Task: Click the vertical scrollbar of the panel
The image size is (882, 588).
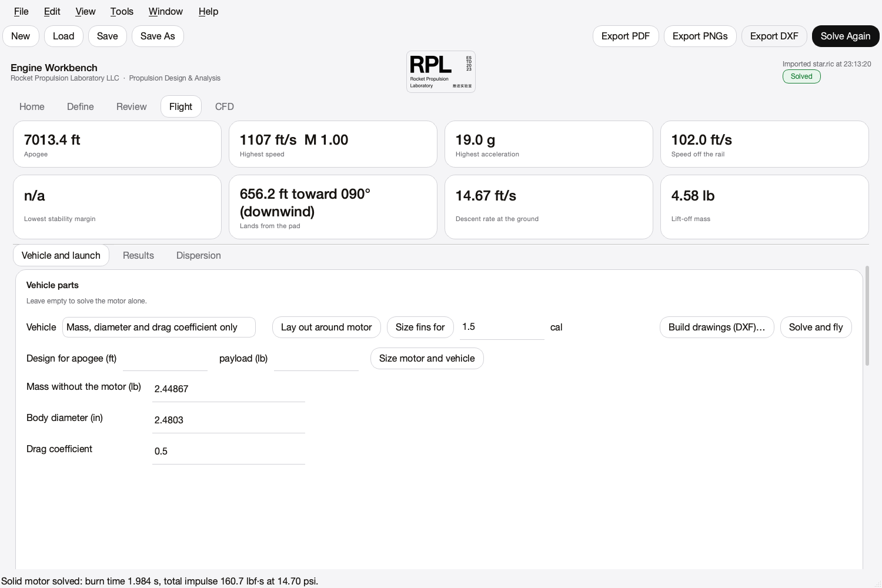Action: click(867, 316)
